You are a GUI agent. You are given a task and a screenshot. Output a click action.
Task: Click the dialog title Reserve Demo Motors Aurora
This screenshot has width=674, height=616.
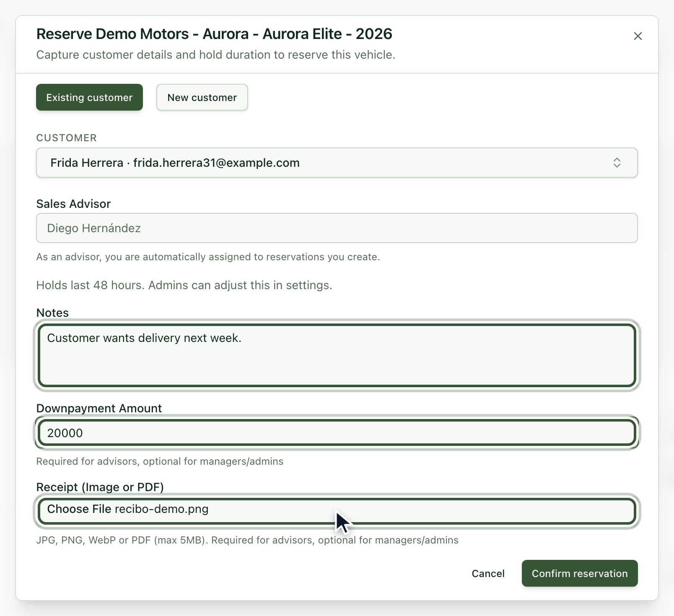(214, 34)
